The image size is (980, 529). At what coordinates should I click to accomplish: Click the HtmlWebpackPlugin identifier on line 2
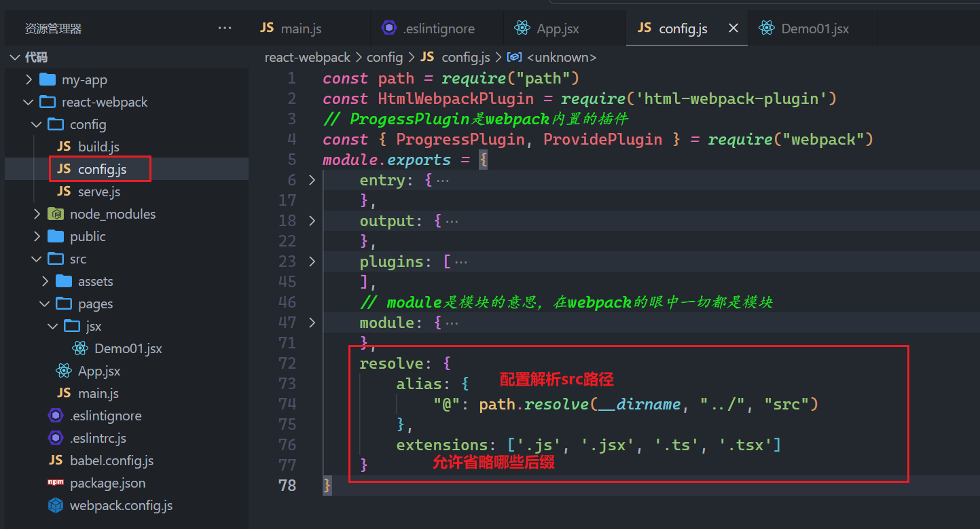(x=456, y=98)
